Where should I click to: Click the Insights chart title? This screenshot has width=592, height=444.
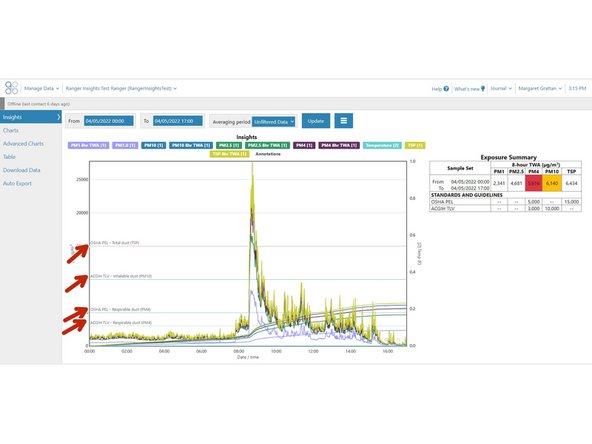[x=247, y=137]
